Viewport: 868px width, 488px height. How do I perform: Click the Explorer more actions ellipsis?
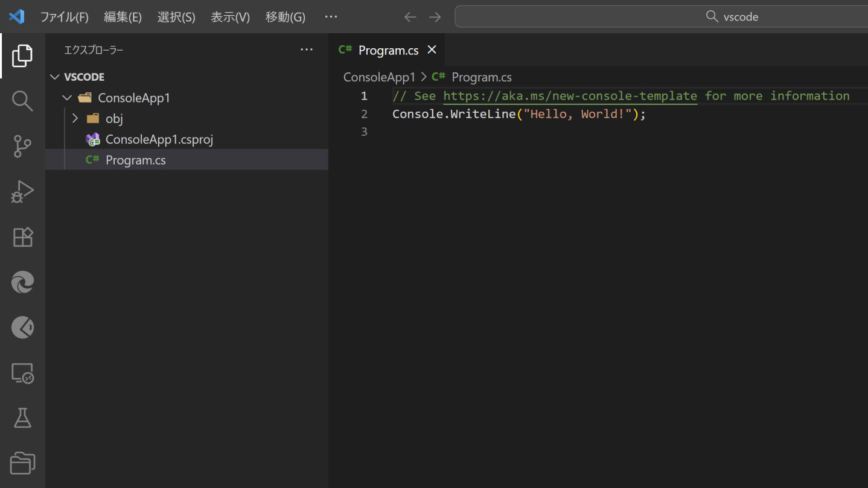(x=307, y=49)
